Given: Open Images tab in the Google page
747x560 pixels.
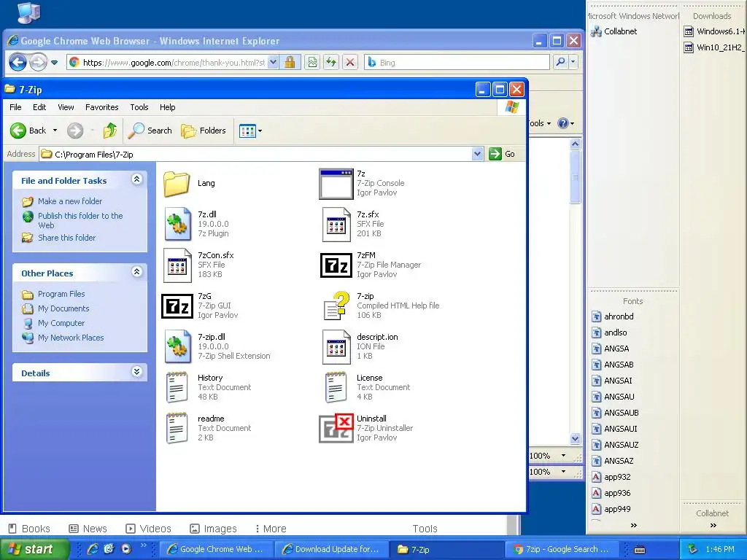Looking at the screenshot, I should point(213,529).
